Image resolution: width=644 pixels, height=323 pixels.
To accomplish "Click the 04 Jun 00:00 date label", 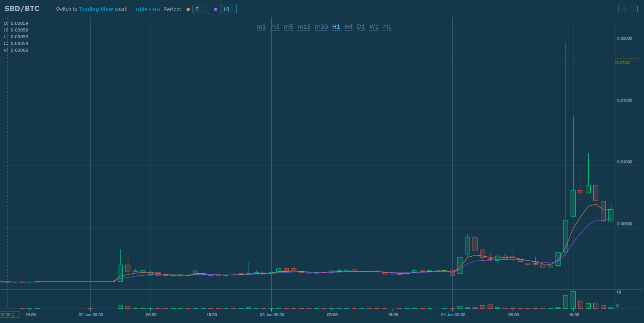I will pos(453,315).
